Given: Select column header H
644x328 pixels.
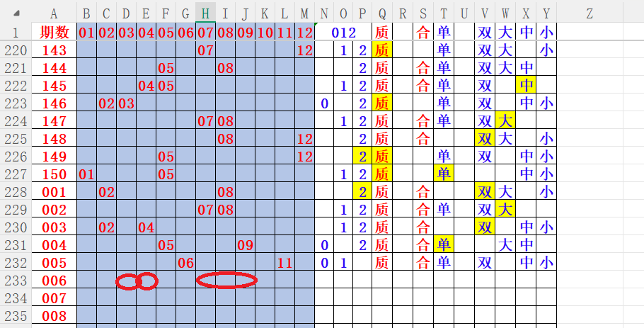Looking at the screenshot, I should click(205, 13).
